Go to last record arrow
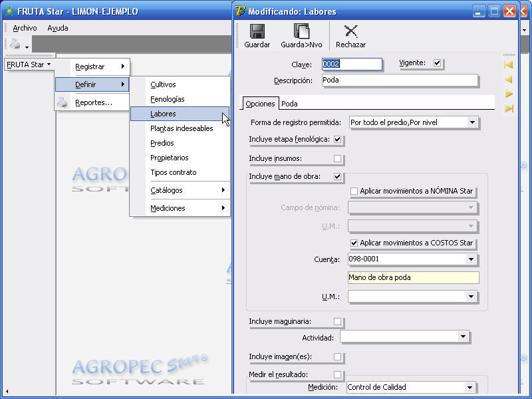Viewport: 532px width, 399px height. [x=509, y=108]
